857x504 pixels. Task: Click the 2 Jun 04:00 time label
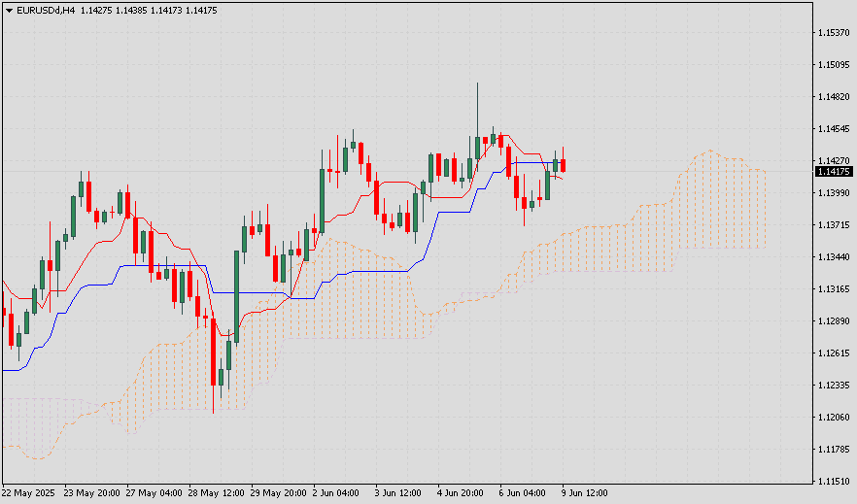point(336,493)
